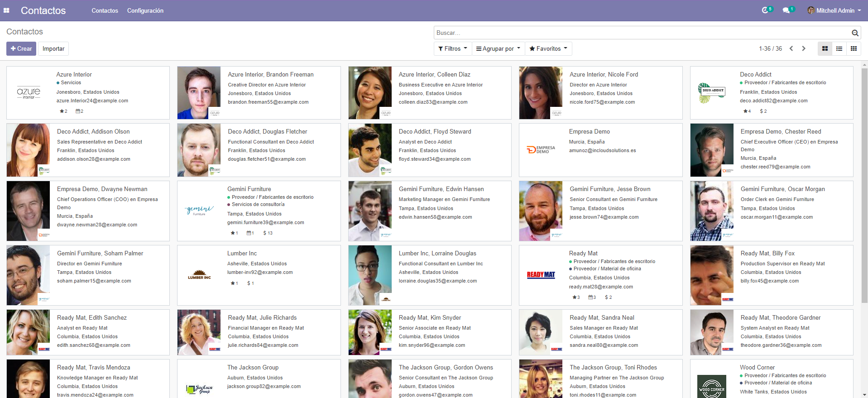
Task: Go to next page arrow
Action: 804,48
